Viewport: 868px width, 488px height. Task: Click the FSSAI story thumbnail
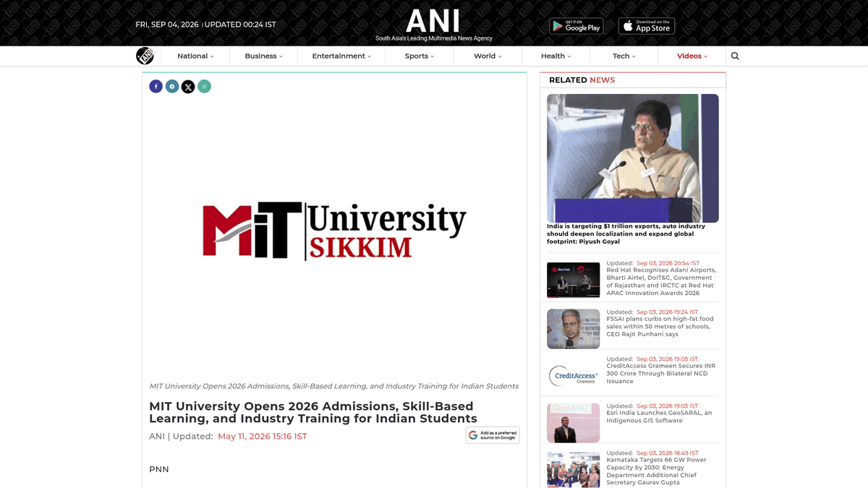tap(573, 329)
